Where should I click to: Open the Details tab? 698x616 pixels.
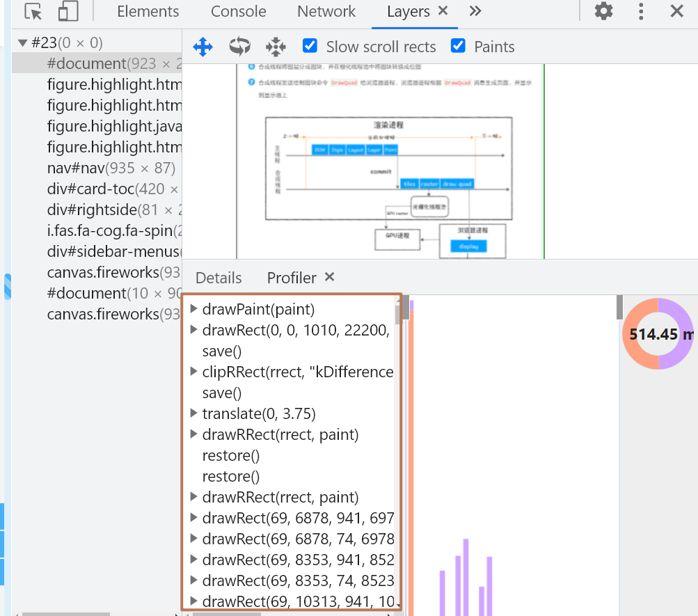(219, 278)
